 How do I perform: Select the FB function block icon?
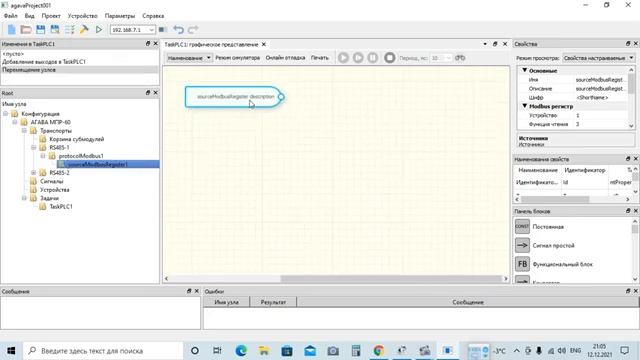pos(522,264)
